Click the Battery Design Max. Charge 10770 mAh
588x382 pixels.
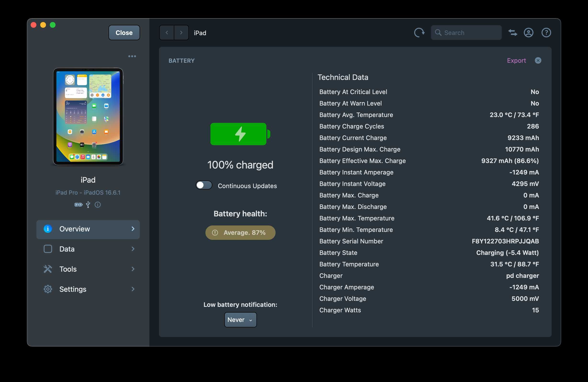coord(522,149)
